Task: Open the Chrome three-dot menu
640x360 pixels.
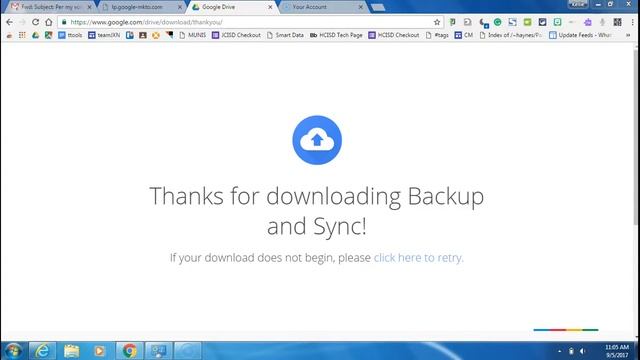Action: (632, 22)
